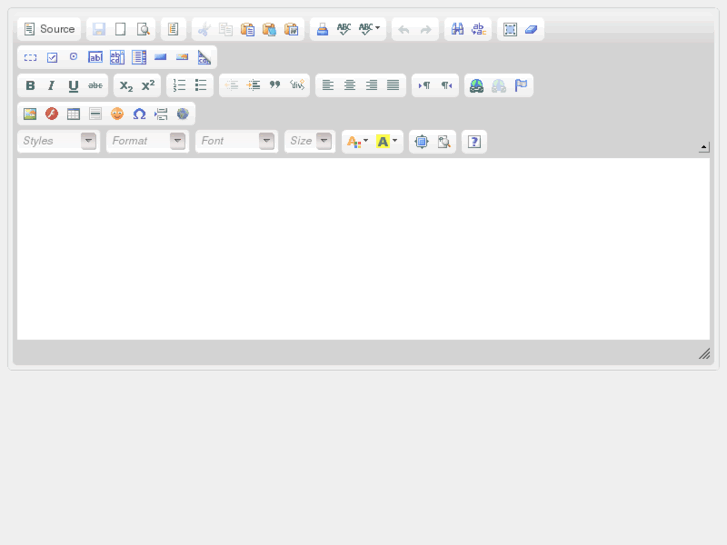Insert a Table
Image resolution: width=727 pixels, height=545 pixels.
click(74, 114)
